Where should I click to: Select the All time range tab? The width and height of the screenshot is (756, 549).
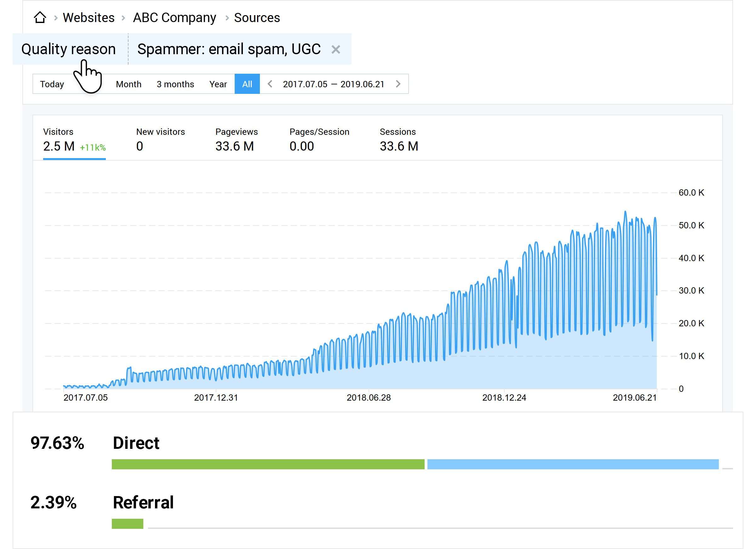tap(247, 83)
